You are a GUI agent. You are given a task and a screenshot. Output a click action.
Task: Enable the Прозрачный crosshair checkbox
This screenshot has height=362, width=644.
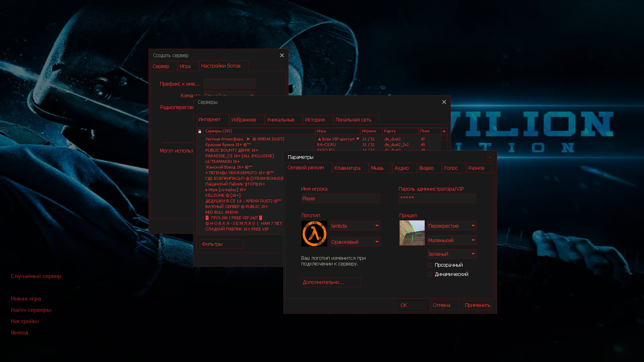click(x=430, y=265)
